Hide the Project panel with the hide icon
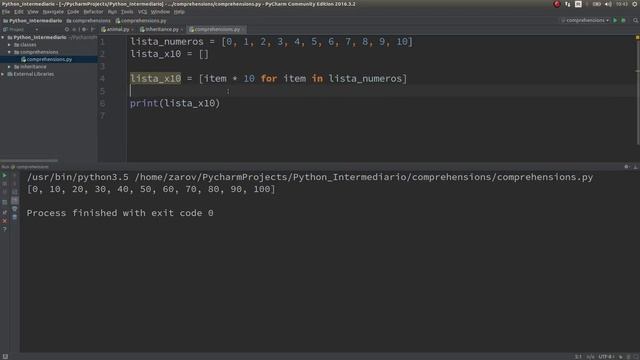Image resolution: width=640 pixels, height=360 pixels. pyautogui.click(x=93, y=29)
